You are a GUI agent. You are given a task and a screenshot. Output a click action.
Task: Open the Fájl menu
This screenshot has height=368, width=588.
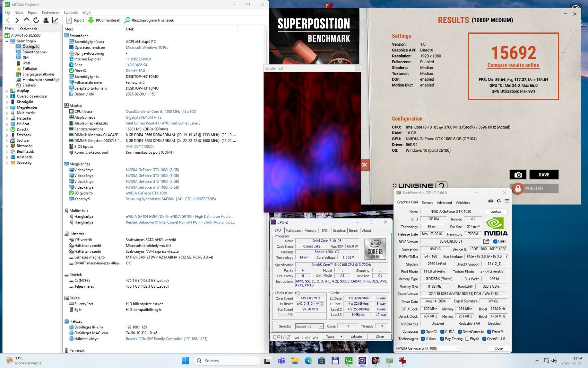click(7, 13)
